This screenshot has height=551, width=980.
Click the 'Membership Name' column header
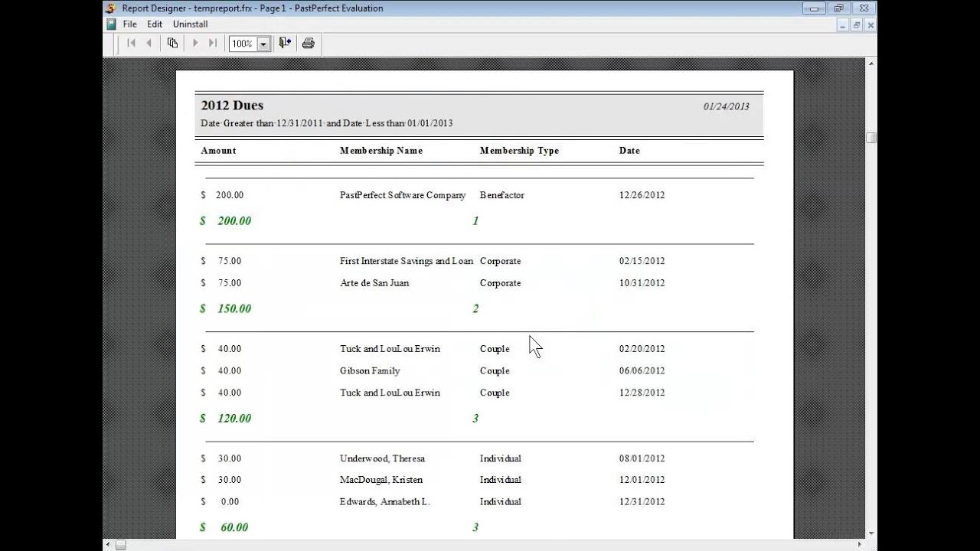tap(381, 151)
